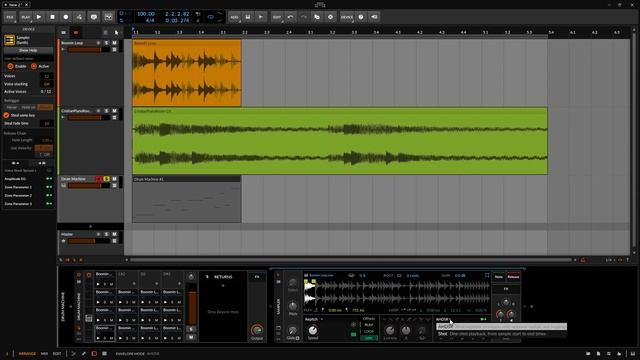Click the undo arrow icon
This screenshot has width=640, height=360.
click(290, 17)
